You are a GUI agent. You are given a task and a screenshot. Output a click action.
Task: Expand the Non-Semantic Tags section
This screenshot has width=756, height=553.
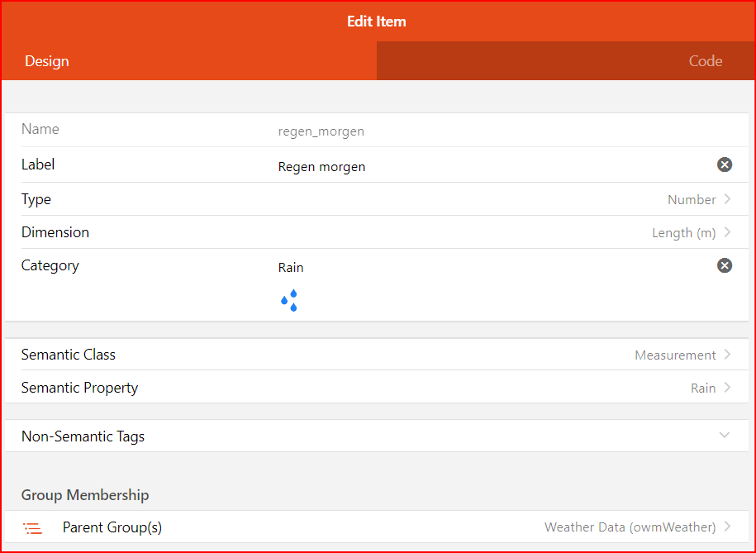(725, 436)
